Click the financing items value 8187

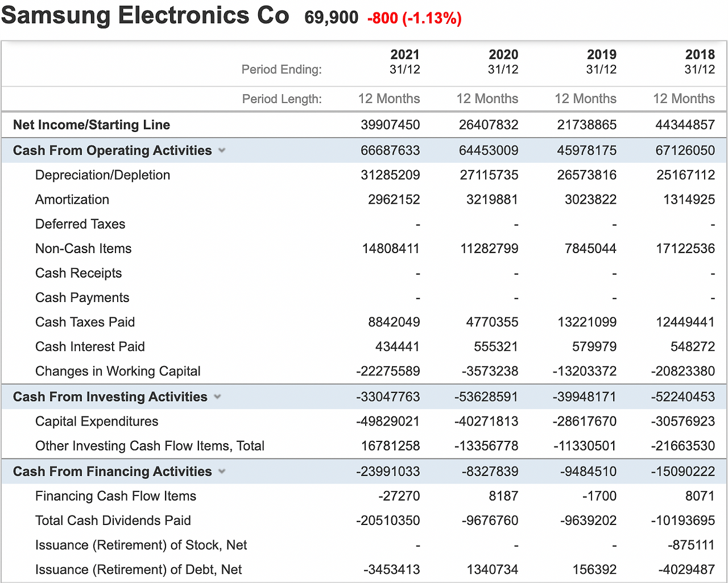(504, 496)
